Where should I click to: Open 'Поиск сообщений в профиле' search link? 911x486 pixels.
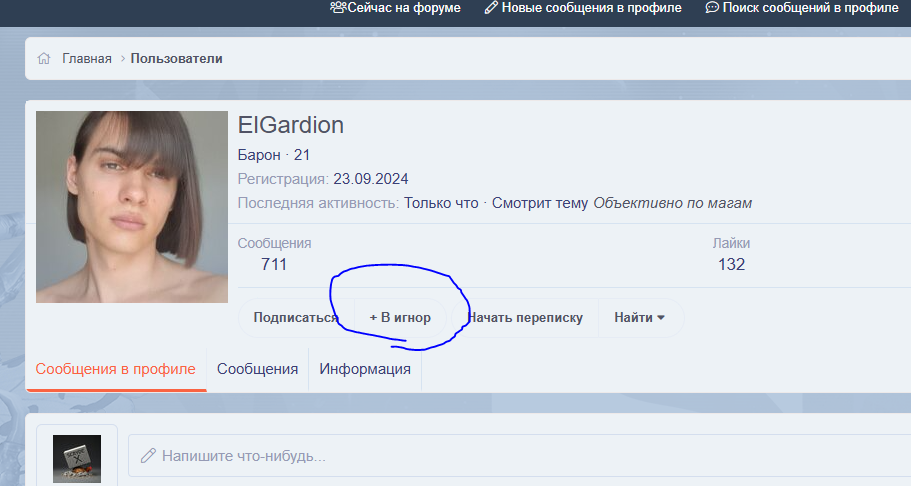tap(801, 8)
